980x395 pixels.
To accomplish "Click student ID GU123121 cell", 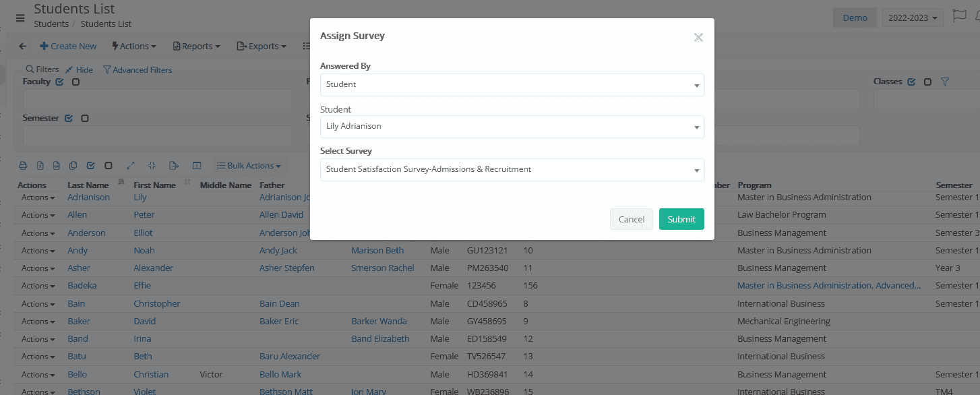I will pos(487,251).
